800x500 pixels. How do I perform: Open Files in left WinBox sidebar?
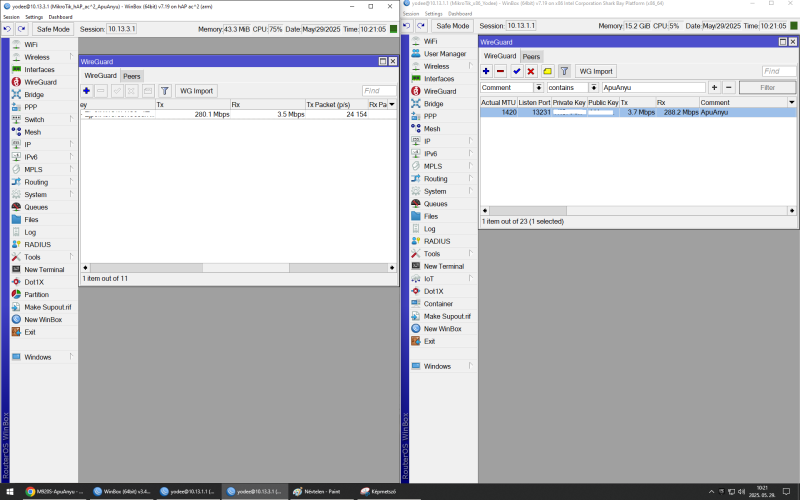pos(31,219)
